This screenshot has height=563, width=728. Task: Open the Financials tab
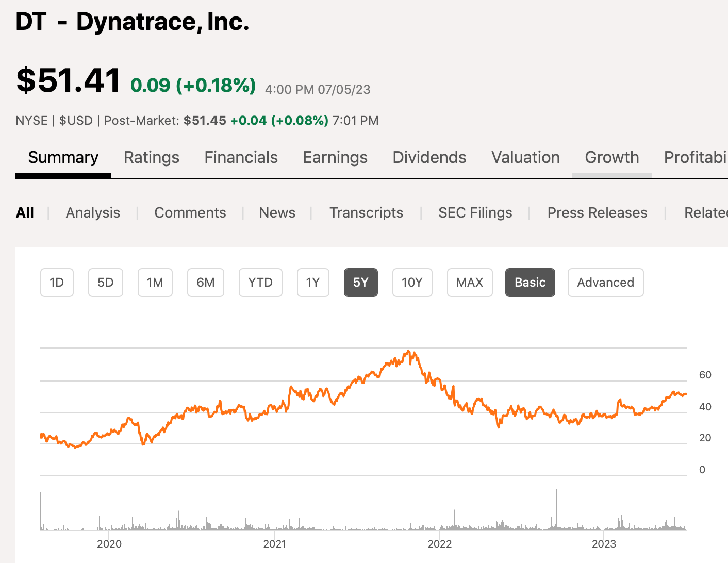(x=241, y=157)
